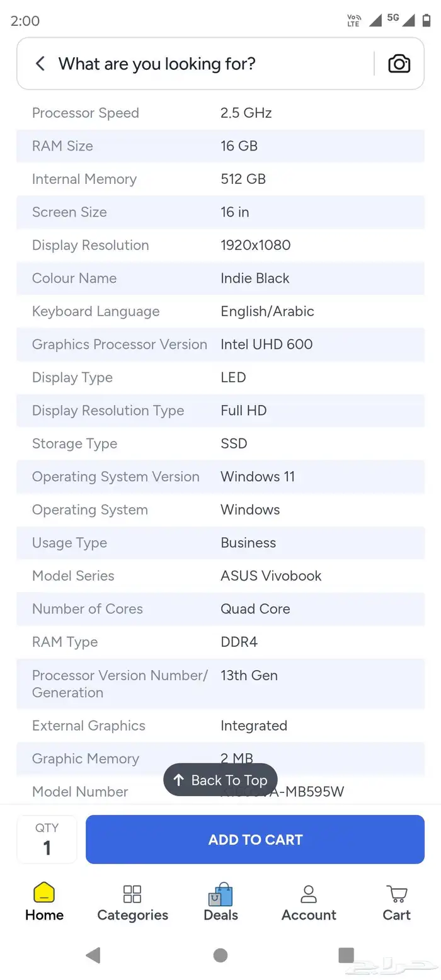Select the RAM Size 16 GB row
441x980 pixels.
(x=220, y=145)
